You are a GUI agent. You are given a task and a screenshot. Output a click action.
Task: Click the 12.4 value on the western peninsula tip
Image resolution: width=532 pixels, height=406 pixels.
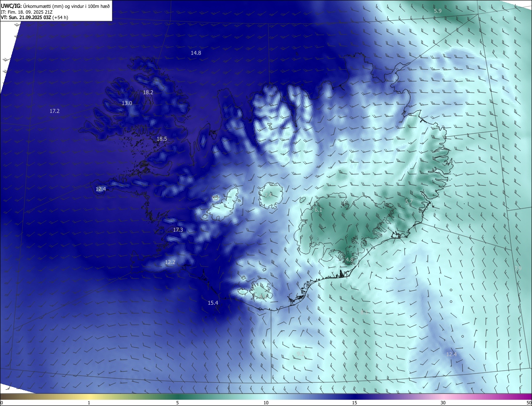(x=101, y=189)
